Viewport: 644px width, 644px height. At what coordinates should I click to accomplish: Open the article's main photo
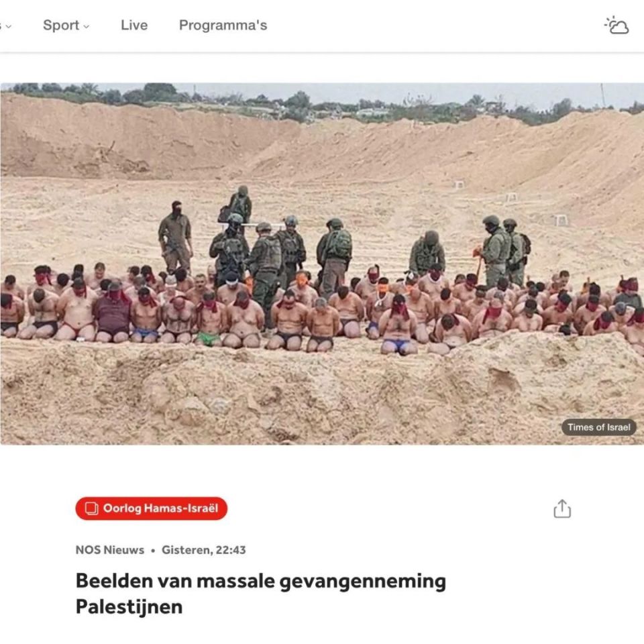click(322, 264)
